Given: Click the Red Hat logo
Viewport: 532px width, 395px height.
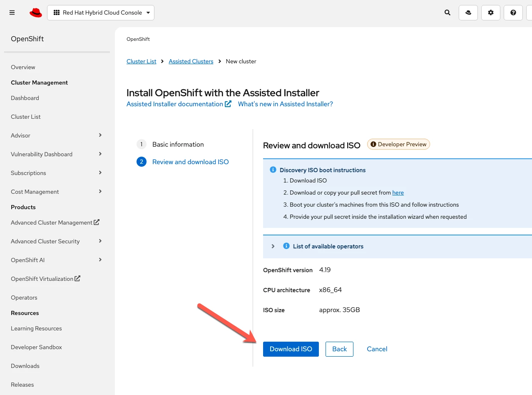Looking at the screenshot, I should (36, 13).
